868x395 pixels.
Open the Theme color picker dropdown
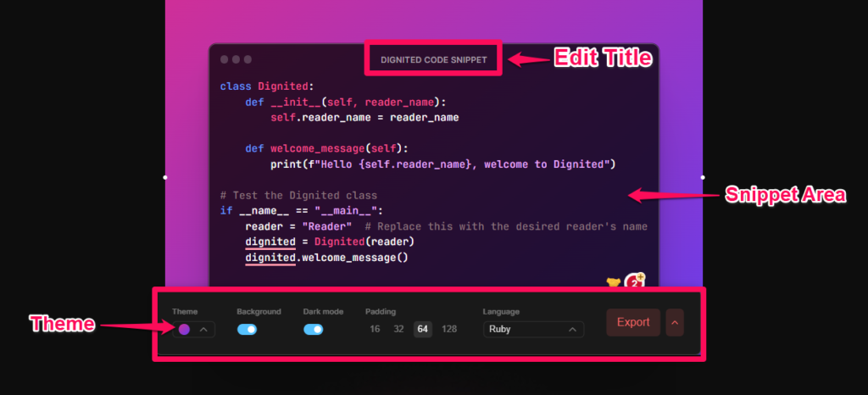(193, 329)
